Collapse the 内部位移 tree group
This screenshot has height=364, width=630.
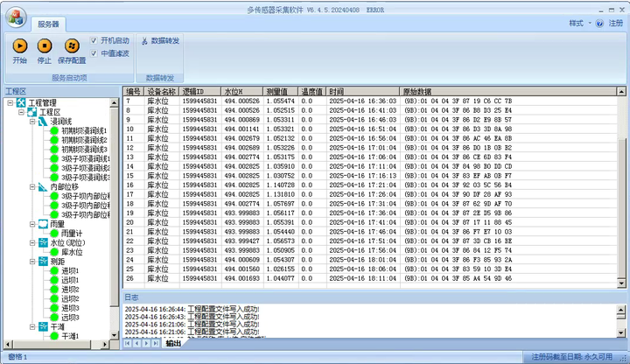click(32, 187)
